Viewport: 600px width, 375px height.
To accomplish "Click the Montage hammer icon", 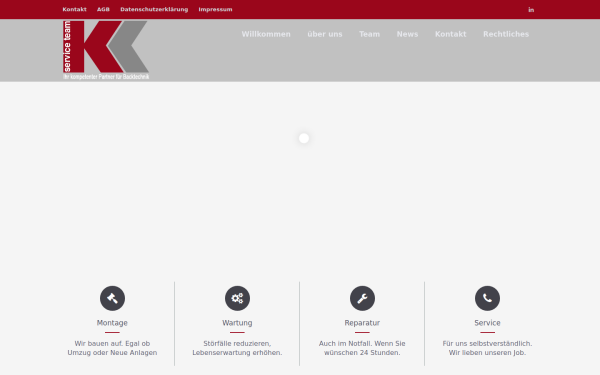I will pos(112,298).
